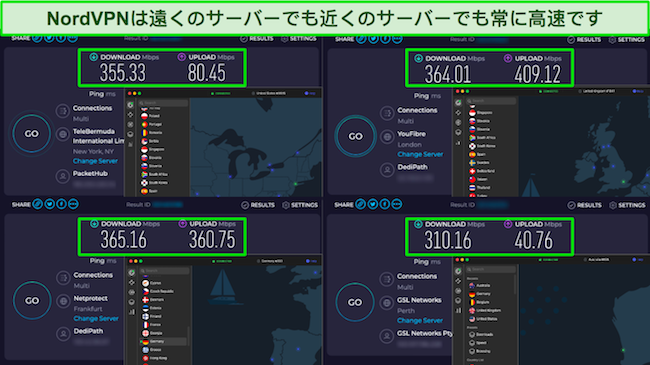Open SETTINGS in New York speedtest header
The width and height of the screenshot is (650, 365).
[x=299, y=39]
